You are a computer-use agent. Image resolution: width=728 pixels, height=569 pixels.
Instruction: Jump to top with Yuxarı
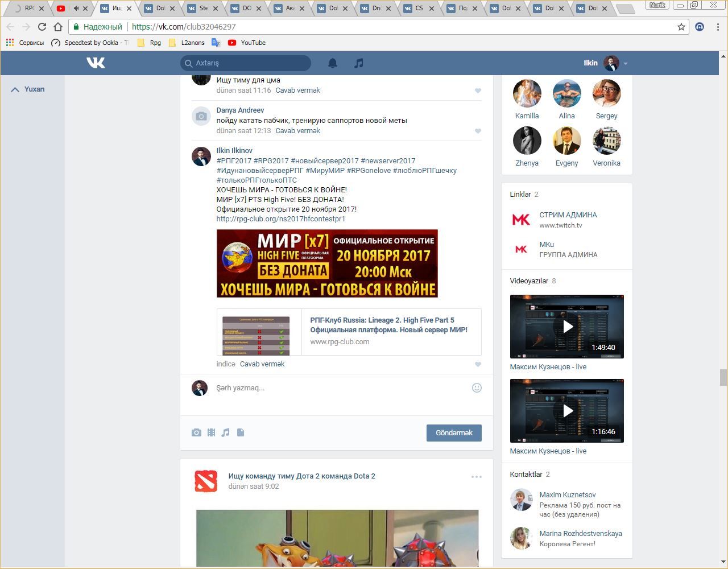(x=28, y=89)
